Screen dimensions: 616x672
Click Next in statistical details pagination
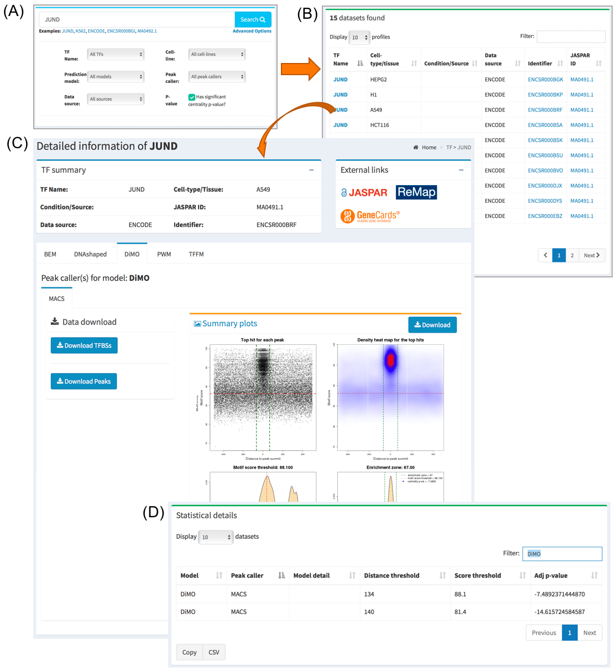click(x=589, y=633)
